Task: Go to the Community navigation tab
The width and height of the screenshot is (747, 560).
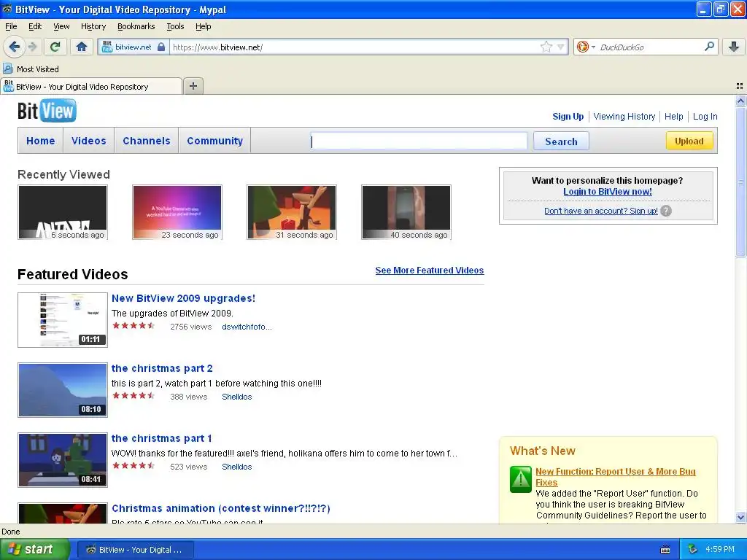Action: (x=215, y=141)
